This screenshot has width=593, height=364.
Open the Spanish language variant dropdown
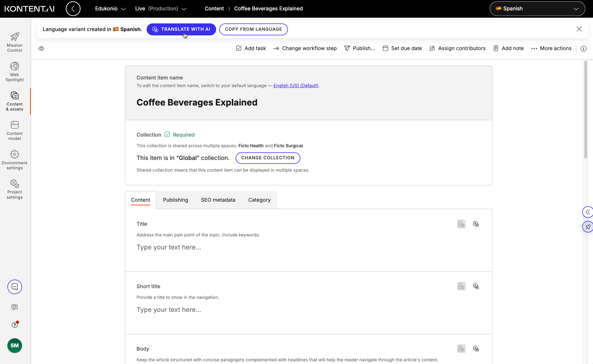click(537, 8)
